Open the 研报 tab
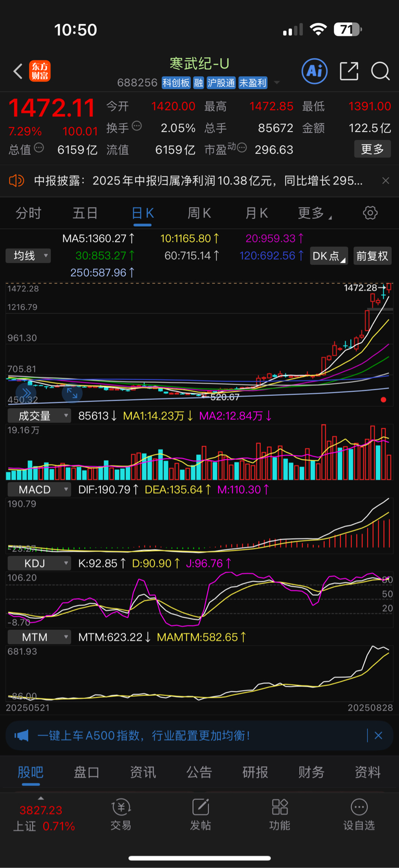The image size is (399, 868). tap(255, 772)
